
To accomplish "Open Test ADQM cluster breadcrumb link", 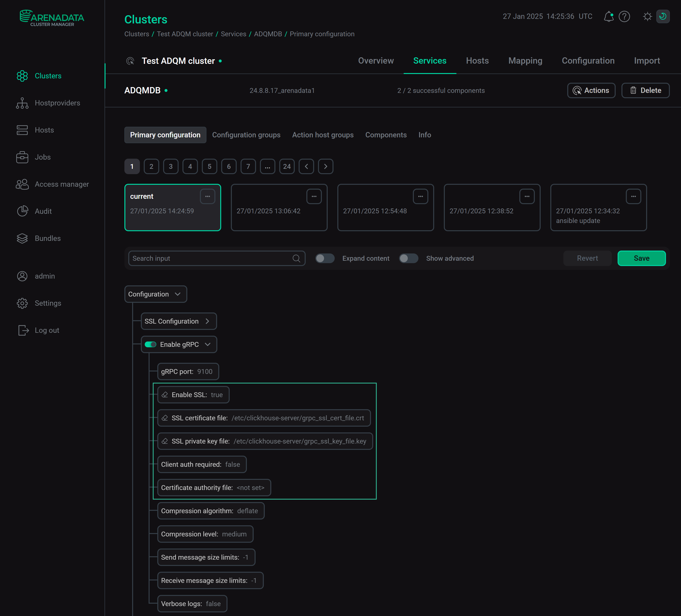I will (x=185, y=34).
